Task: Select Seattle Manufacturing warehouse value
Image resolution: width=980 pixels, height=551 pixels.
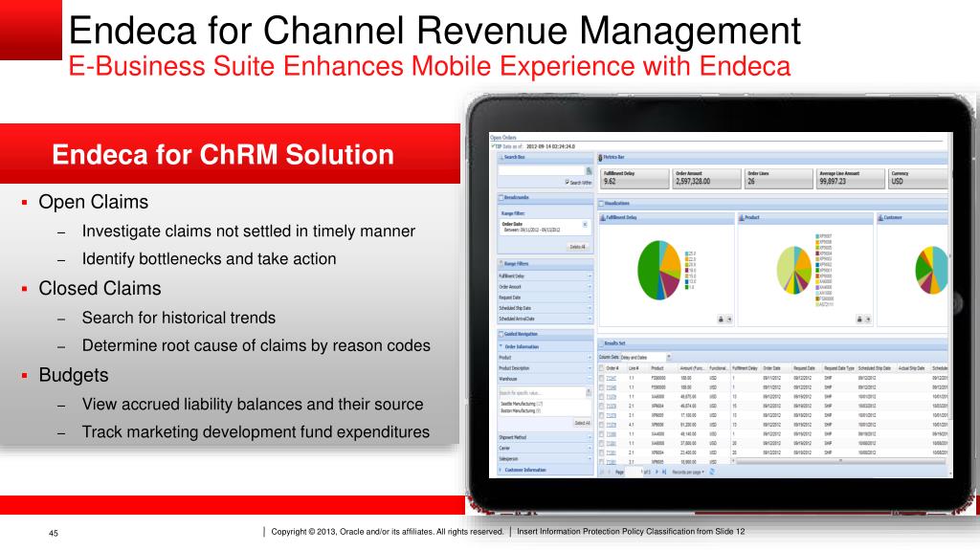Action: pyautogui.click(x=522, y=404)
